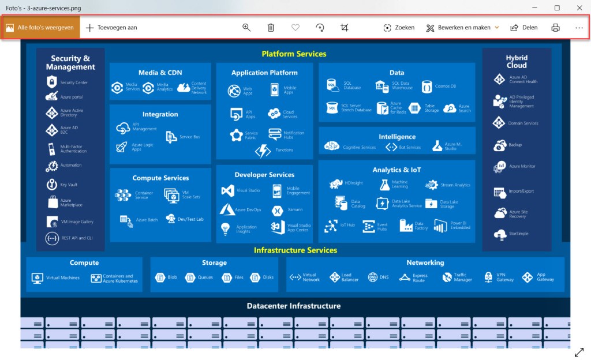Viewport: 591px width, 364px height.
Task: Click the Key Vault icon in image
Action: point(52,185)
